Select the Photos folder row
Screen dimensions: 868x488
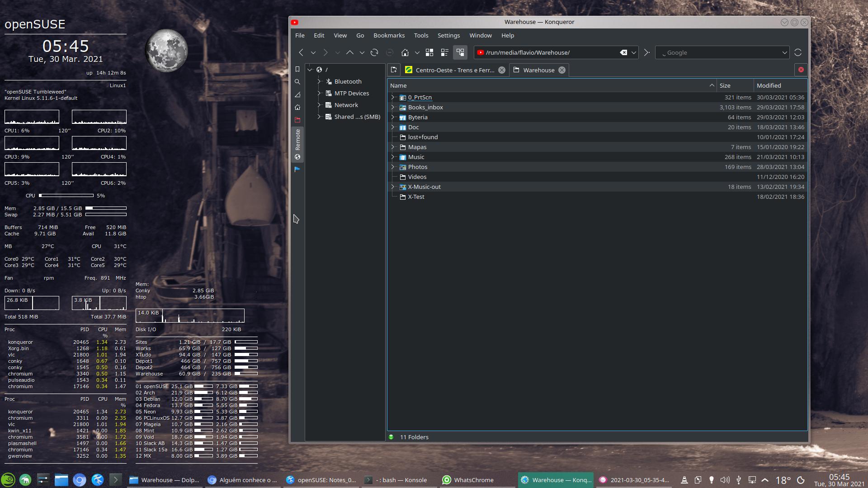tap(418, 167)
